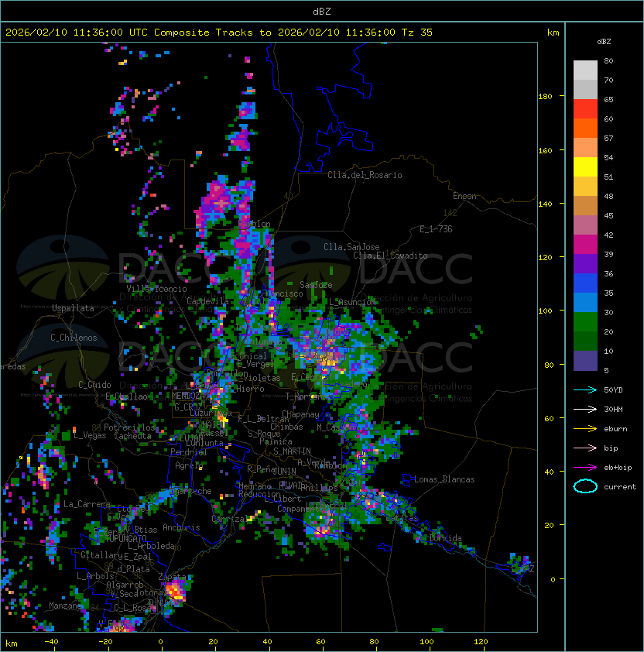Click the 'C_Guido' map label
This screenshot has width=644, height=652.
[x=94, y=385]
